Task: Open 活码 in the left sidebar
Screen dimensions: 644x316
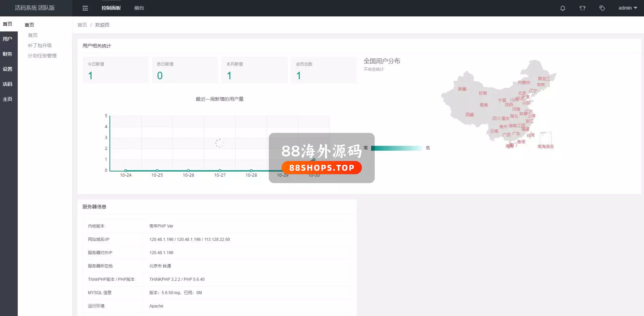Action: [8, 84]
